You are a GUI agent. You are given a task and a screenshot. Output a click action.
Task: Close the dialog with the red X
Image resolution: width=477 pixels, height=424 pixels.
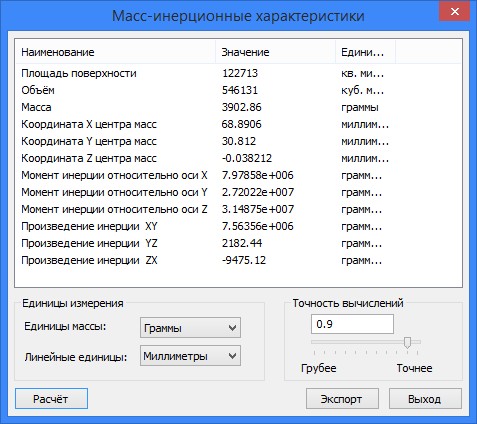(455, 12)
